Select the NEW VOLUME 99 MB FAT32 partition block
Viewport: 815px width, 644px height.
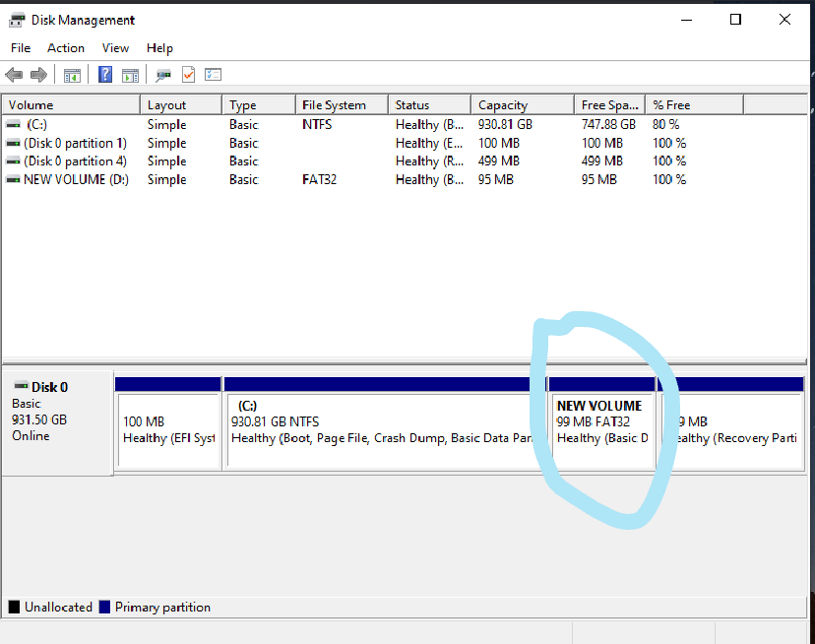point(601,424)
